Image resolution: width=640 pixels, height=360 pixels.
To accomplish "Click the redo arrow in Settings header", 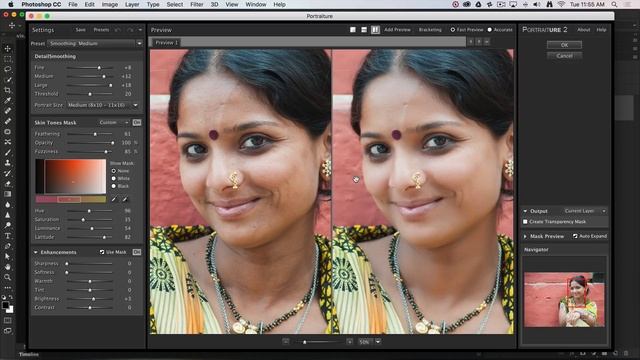I will pyautogui.click(x=130, y=30).
